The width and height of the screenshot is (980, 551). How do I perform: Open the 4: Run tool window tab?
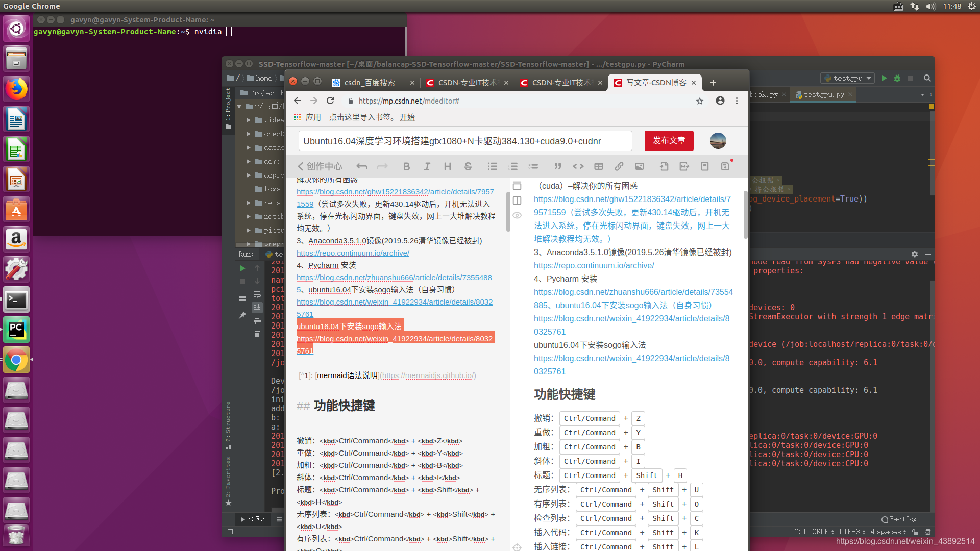[x=254, y=519]
